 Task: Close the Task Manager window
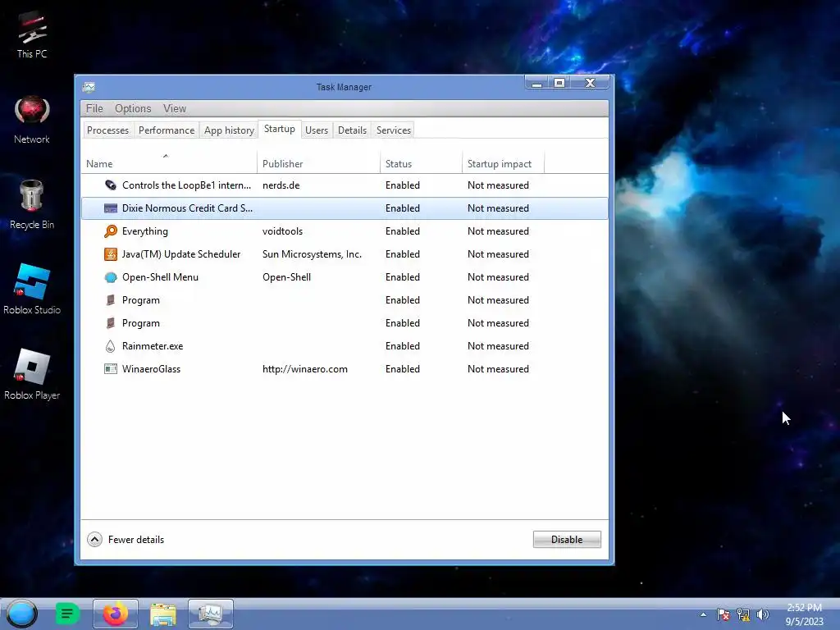click(x=591, y=83)
